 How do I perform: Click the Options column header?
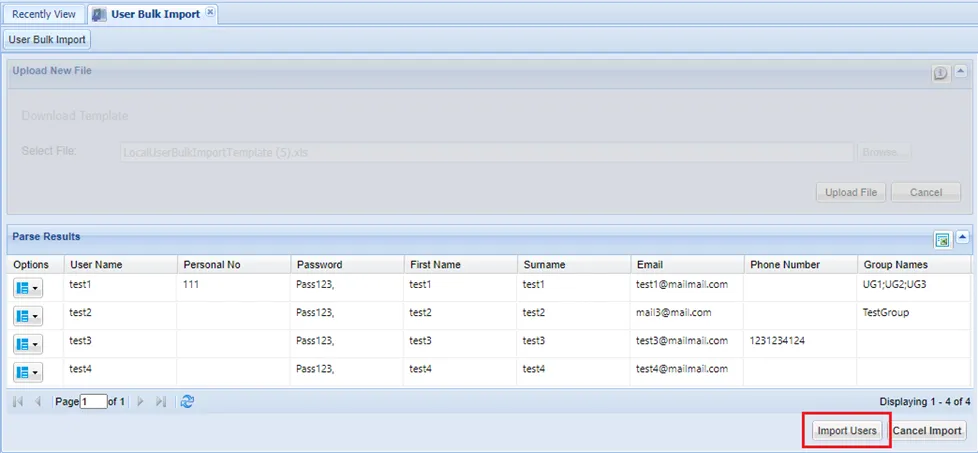[35, 265]
